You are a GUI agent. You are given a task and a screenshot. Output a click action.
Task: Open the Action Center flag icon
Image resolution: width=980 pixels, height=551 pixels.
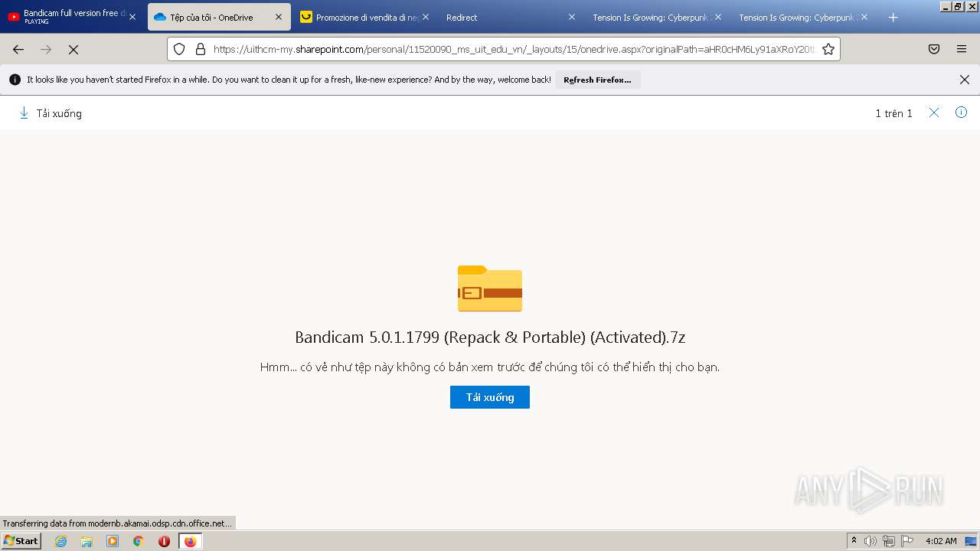pos(906,541)
